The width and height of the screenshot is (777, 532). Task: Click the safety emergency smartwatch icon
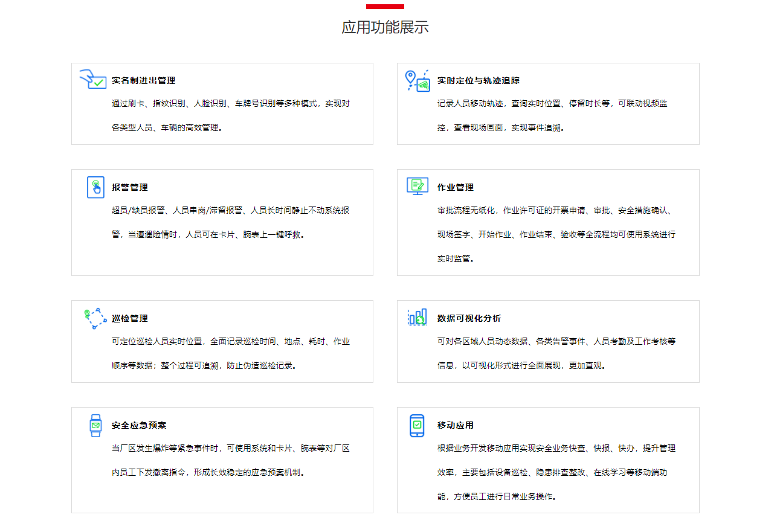click(x=95, y=426)
